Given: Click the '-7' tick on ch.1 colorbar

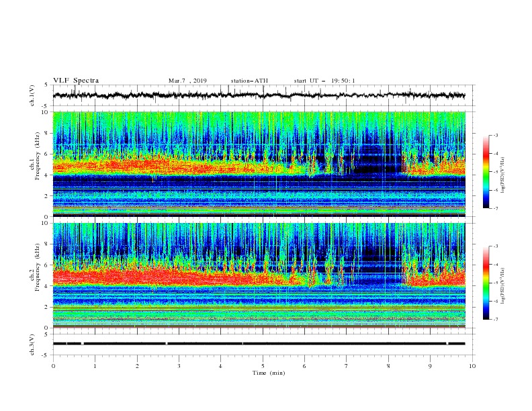Looking at the screenshot, I should click(x=495, y=208).
